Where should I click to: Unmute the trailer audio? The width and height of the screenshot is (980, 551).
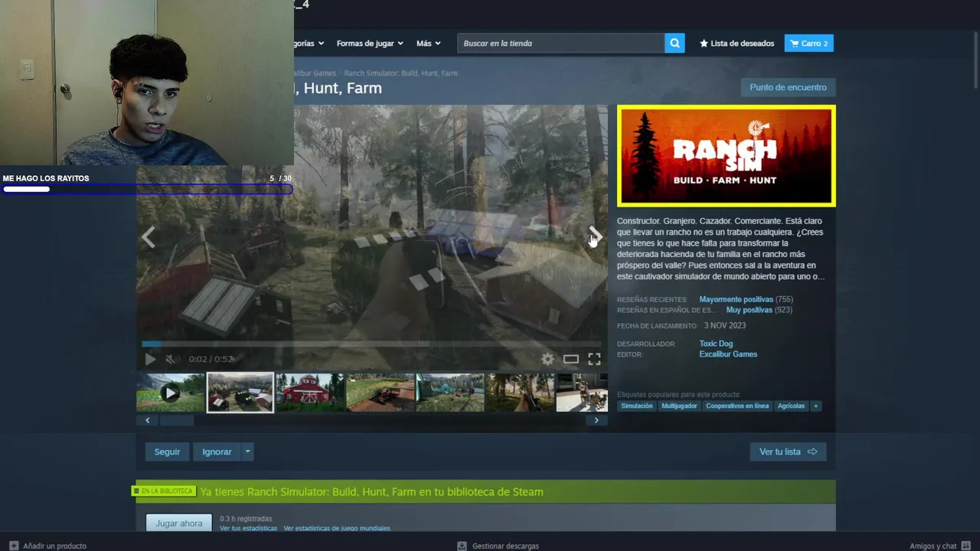point(172,359)
